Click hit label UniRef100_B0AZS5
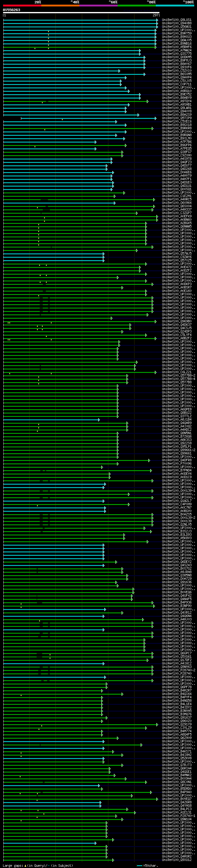Image resolution: width=197 pixels, height=868 pixels. [x=176, y=515]
